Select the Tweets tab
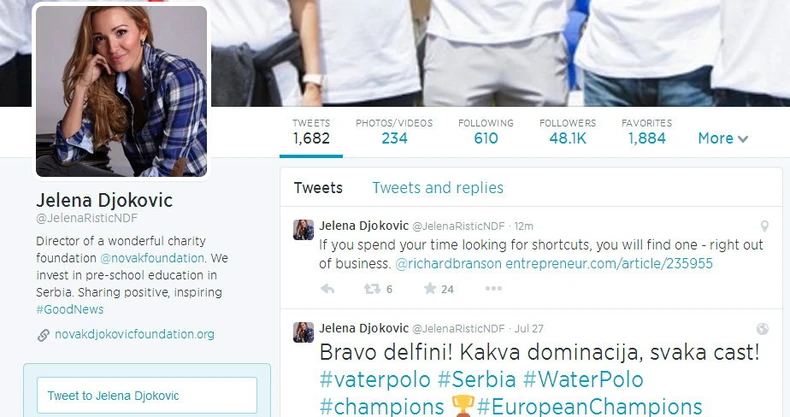790x417 pixels. (318, 188)
